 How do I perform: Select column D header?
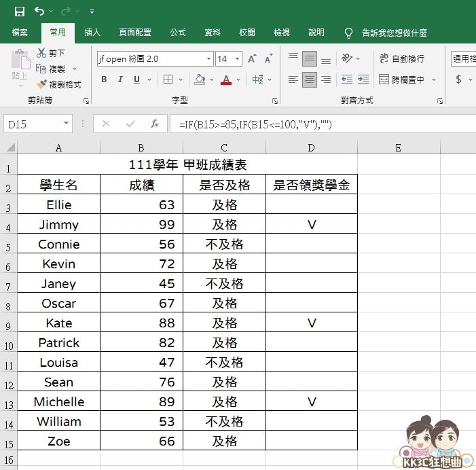pos(312,148)
